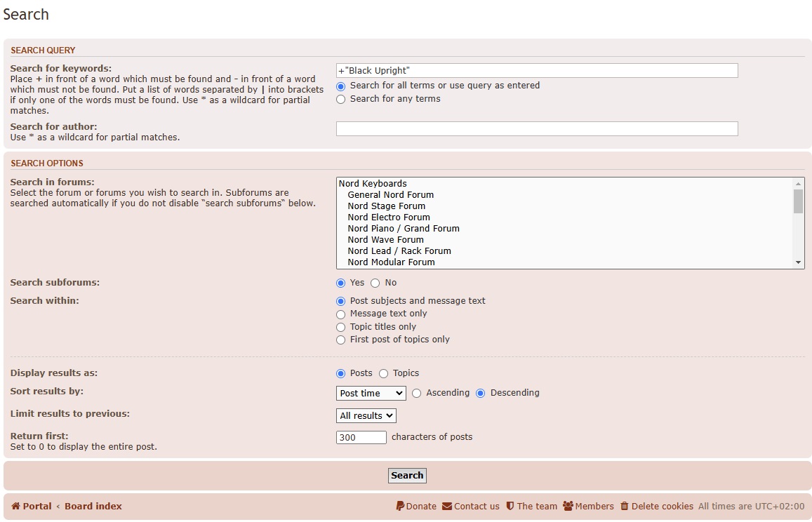Screen dimensions: 812x522
Task: Select 'Nord Piano / Grand Forum'
Action: pos(564,229)
